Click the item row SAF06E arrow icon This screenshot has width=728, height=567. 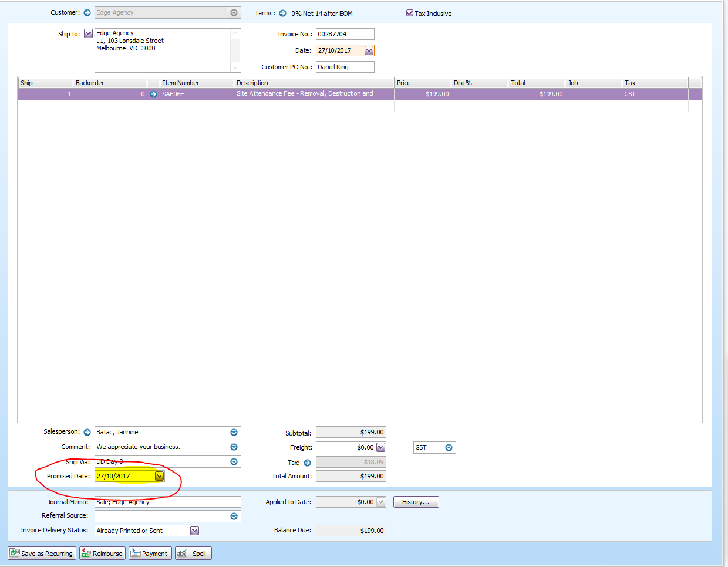[153, 94]
